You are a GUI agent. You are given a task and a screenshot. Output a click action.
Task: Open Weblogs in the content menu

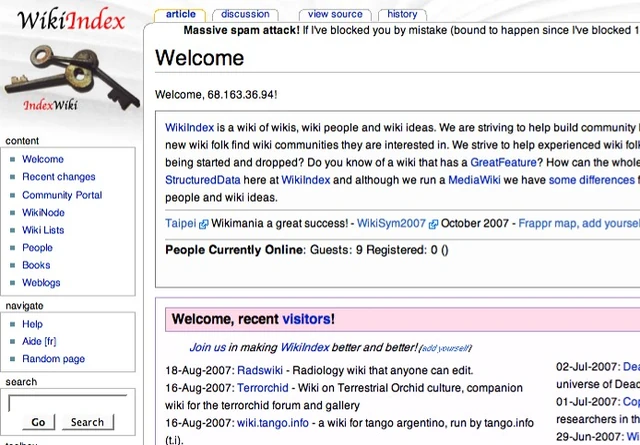click(x=41, y=283)
